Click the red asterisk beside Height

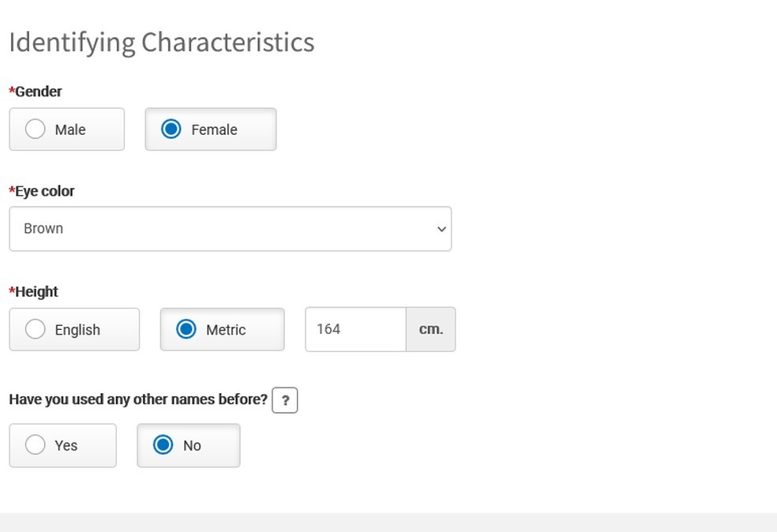point(12,290)
